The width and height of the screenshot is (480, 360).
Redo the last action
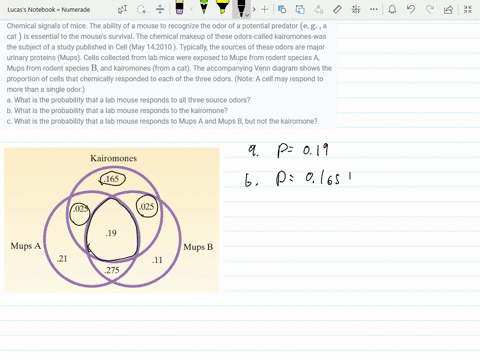coord(430,9)
